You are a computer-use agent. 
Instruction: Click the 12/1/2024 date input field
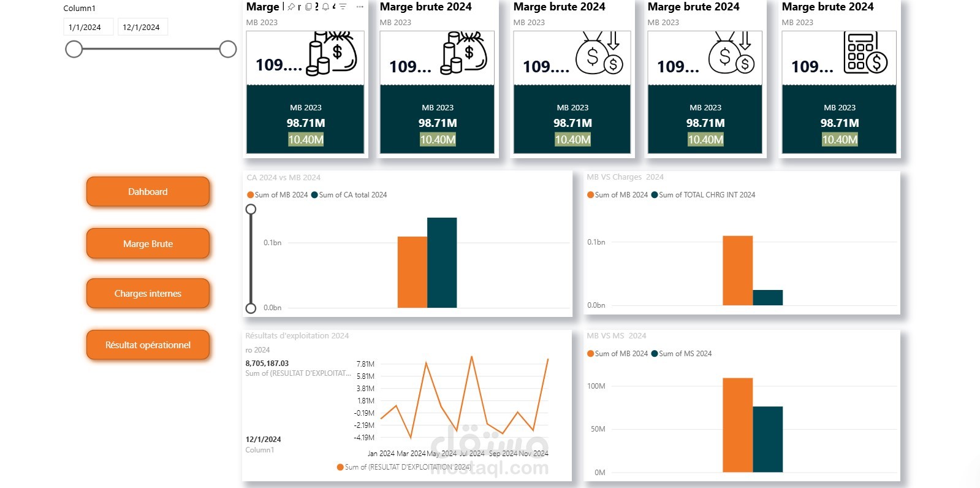142,26
